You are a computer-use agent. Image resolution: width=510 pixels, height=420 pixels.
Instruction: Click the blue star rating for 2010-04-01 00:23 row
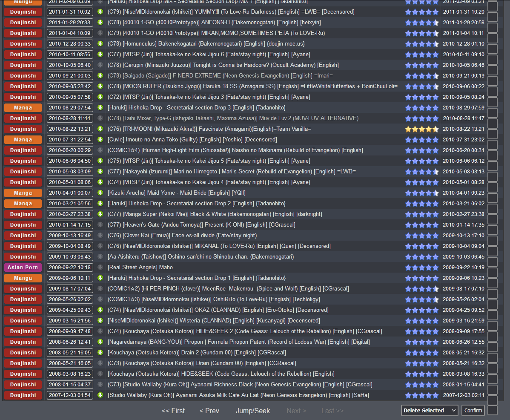coord(422,193)
